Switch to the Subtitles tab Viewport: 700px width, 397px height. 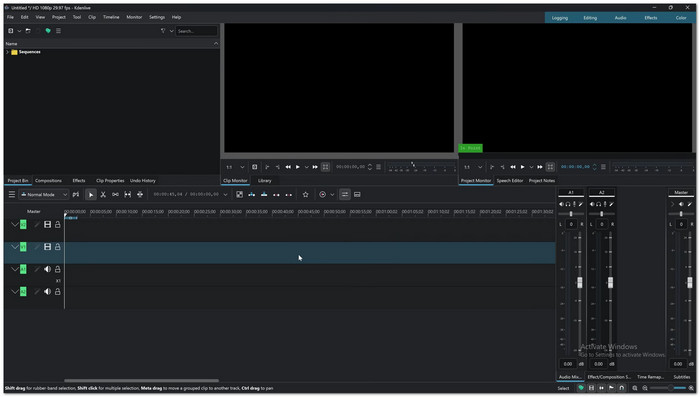coord(682,377)
